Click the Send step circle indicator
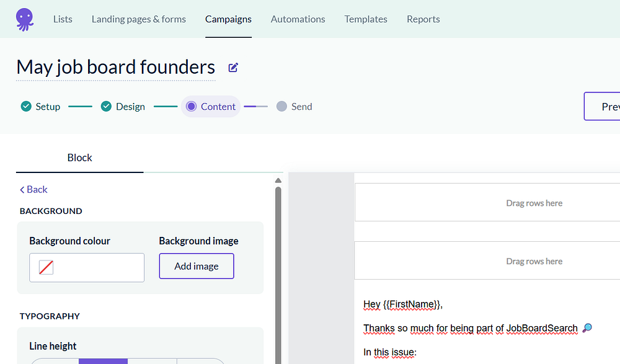This screenshot has width=620, height=364. click(281, 107)
